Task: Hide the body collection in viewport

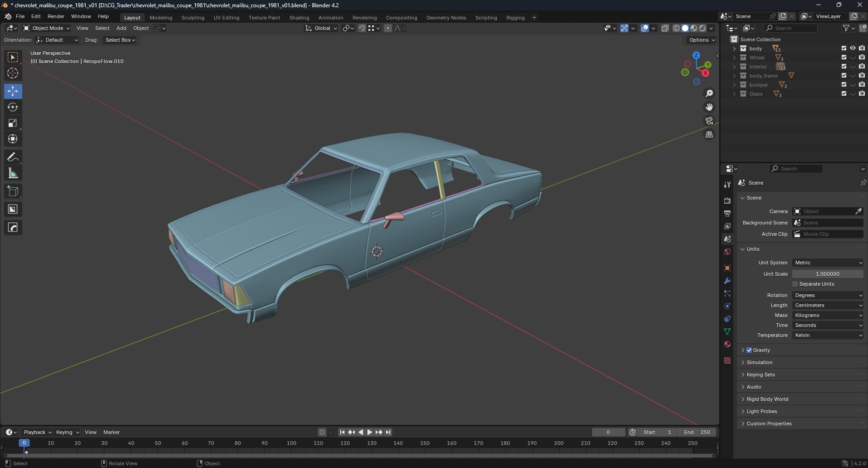Action: (x=853, y=49)
